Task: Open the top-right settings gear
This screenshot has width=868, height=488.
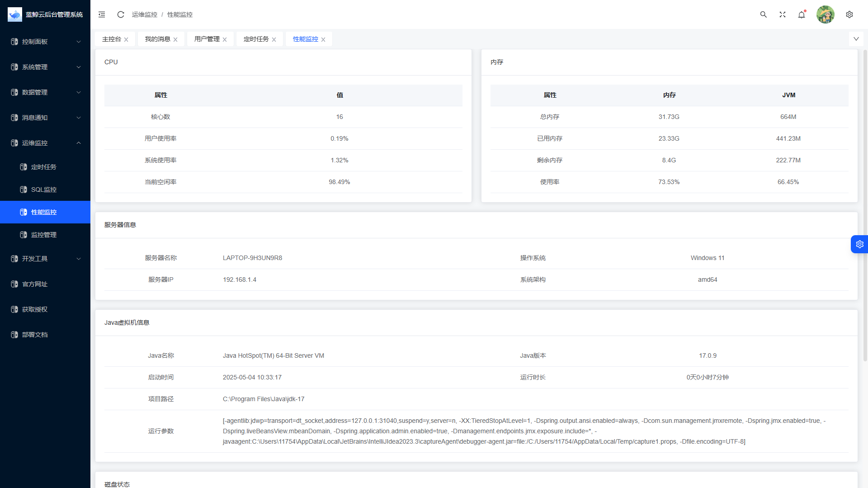Action: coord(849,14)
